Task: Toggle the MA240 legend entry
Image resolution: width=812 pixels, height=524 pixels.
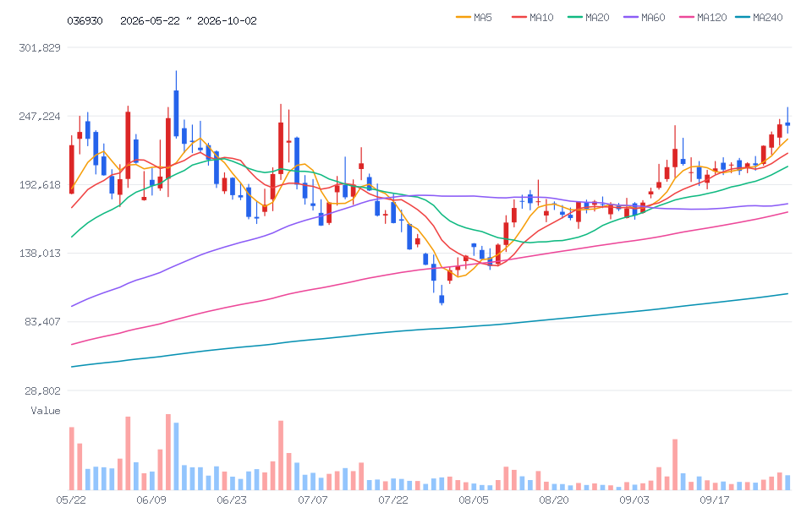Action: point(760,18)
